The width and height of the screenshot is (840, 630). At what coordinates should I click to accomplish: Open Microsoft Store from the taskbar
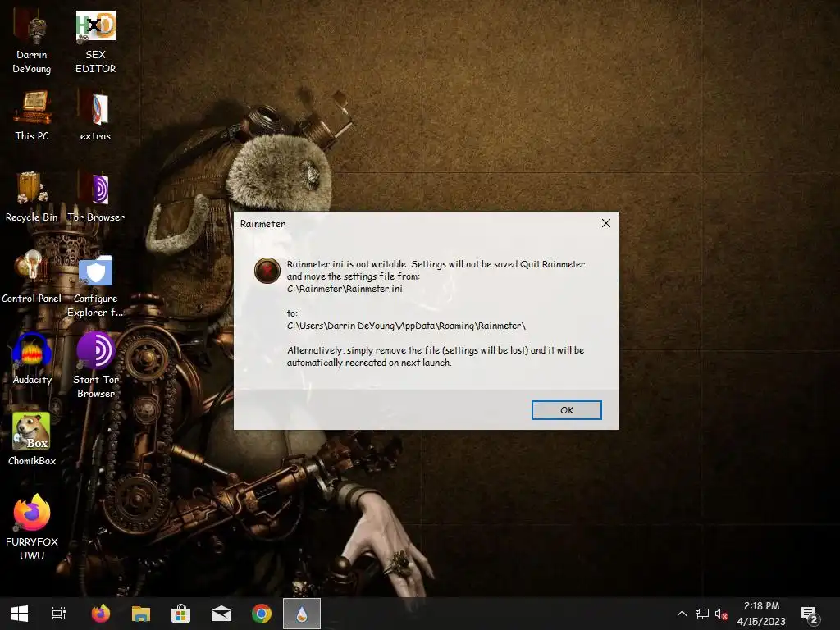pyautogui.click(x=181, y=614)
